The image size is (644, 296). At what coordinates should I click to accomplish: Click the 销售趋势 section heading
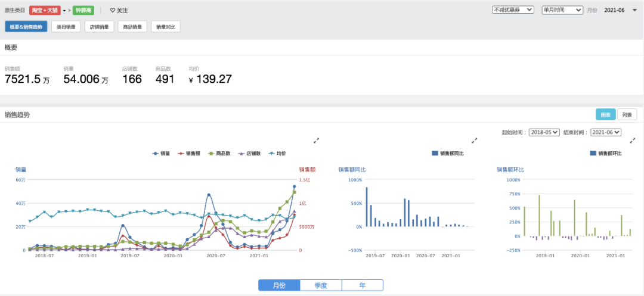pos(17,115)
